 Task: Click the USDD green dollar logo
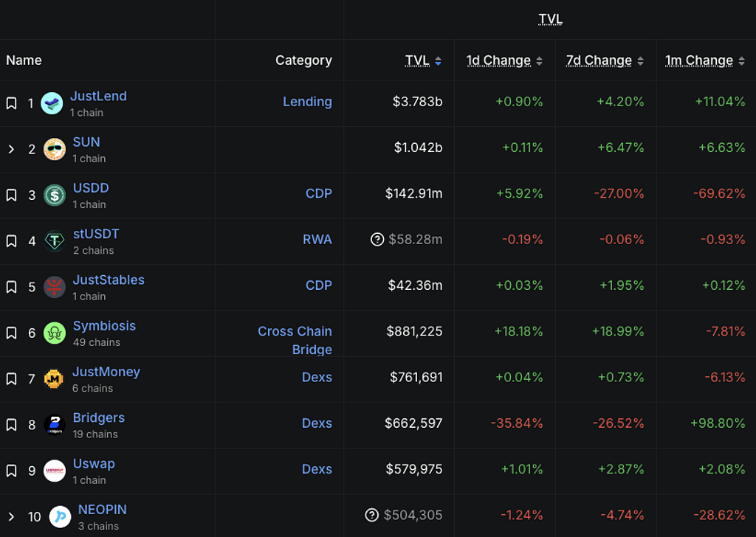pos(54,195)
